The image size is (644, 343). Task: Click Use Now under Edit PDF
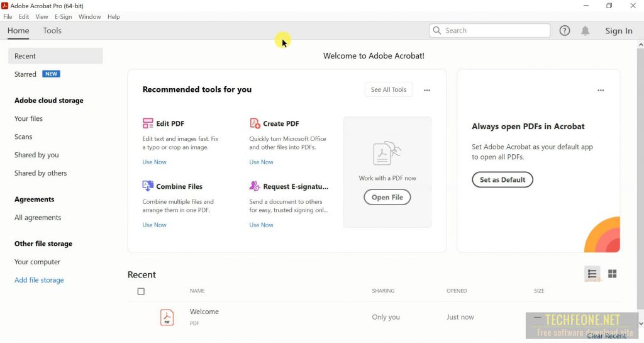(155, 162)
